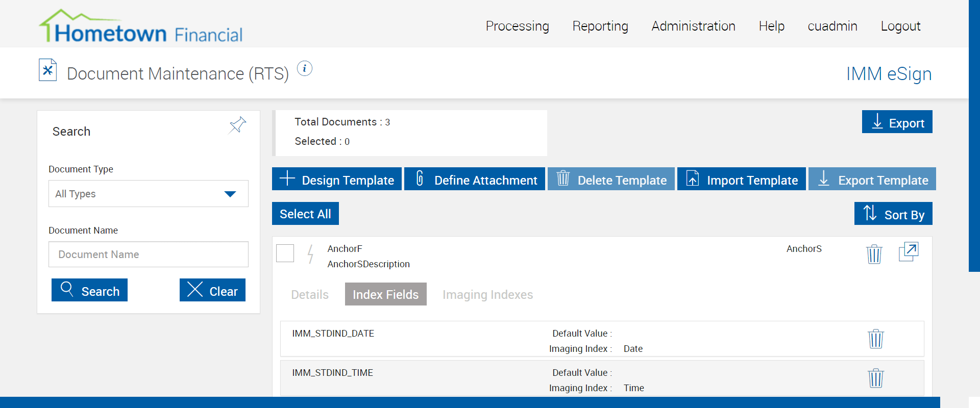Click the lightning bolt icon beside AnchorF
The height and width of the screenshot is (408, 980).
pos(310,253)
